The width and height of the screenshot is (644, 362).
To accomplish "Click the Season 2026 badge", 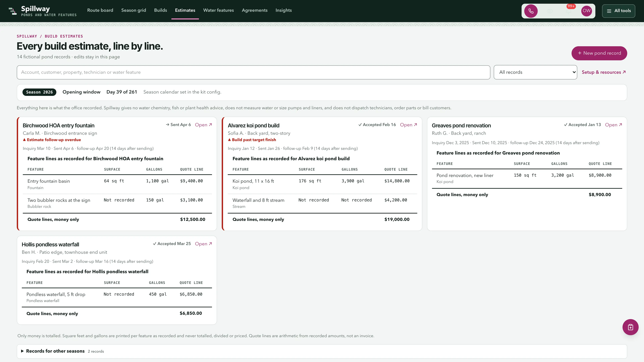I will 39,92.
